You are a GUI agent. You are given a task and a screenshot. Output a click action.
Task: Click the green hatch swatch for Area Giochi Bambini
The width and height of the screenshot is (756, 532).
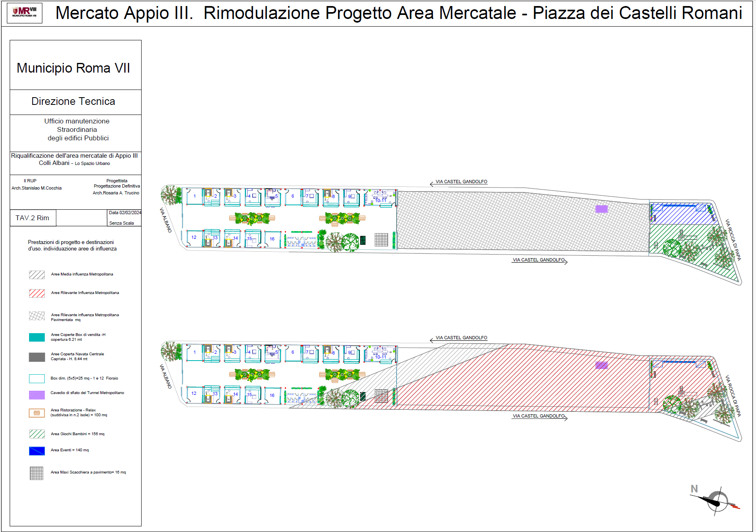(37, 434)
